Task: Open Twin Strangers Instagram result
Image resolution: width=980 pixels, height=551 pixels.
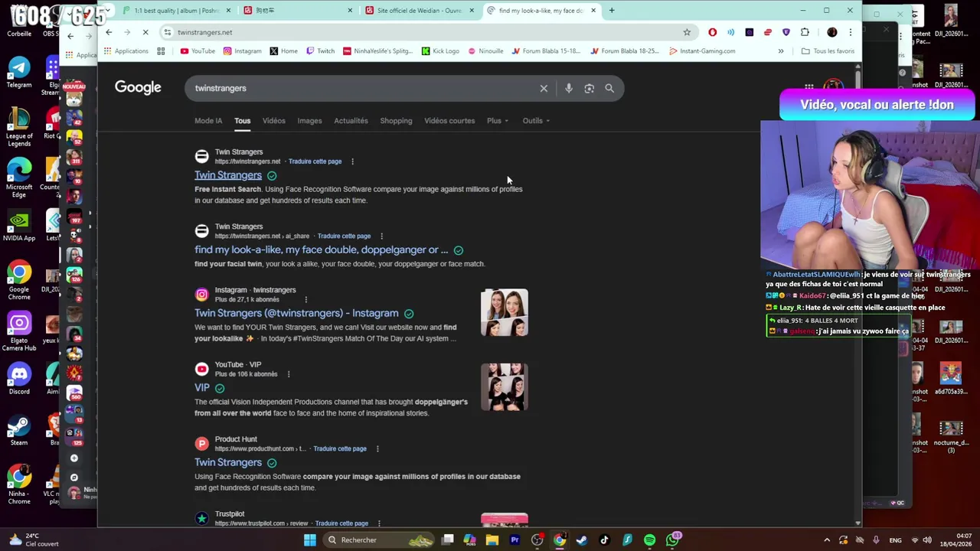Action: coord(296,313)
